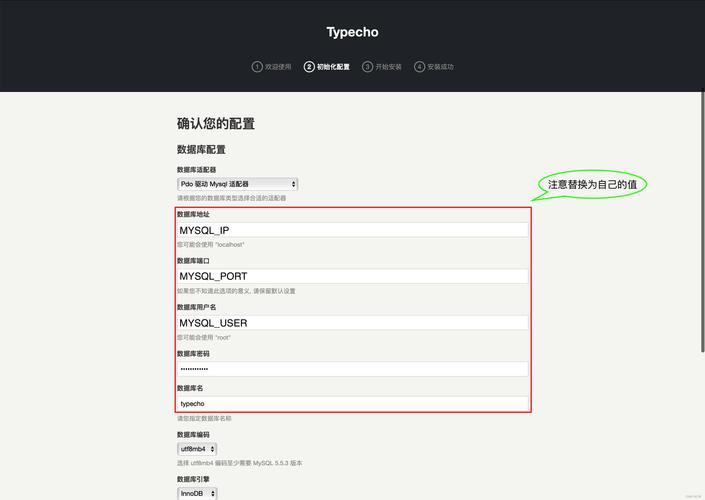Focus the 数据库密码 password field
The width and height of the screenshot is (705, 500).
point(352,369)
